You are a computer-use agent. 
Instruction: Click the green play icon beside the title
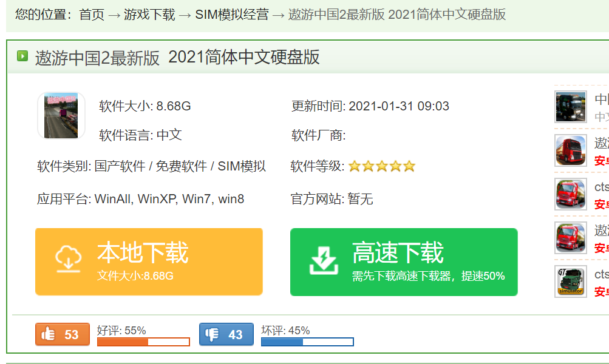tap(22, 56)
